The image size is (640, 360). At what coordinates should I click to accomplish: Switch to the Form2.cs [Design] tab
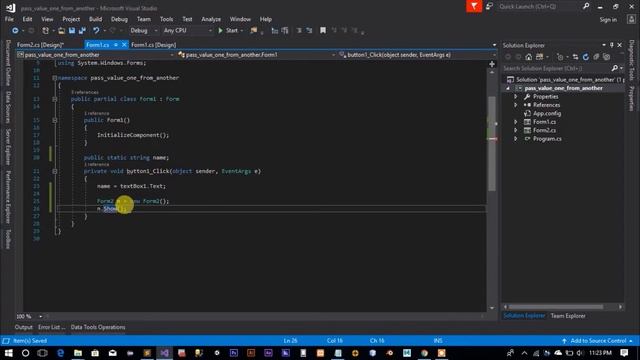click(x=40, y=45)
